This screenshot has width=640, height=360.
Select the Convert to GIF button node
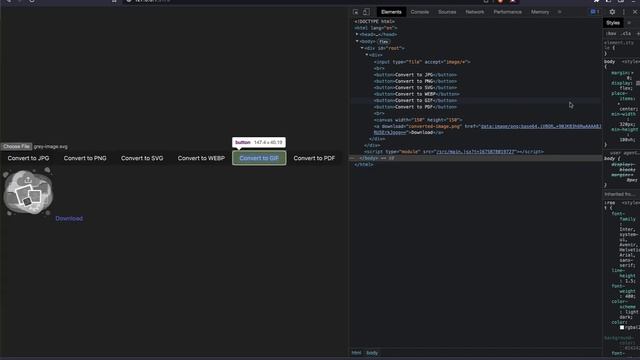416,100
